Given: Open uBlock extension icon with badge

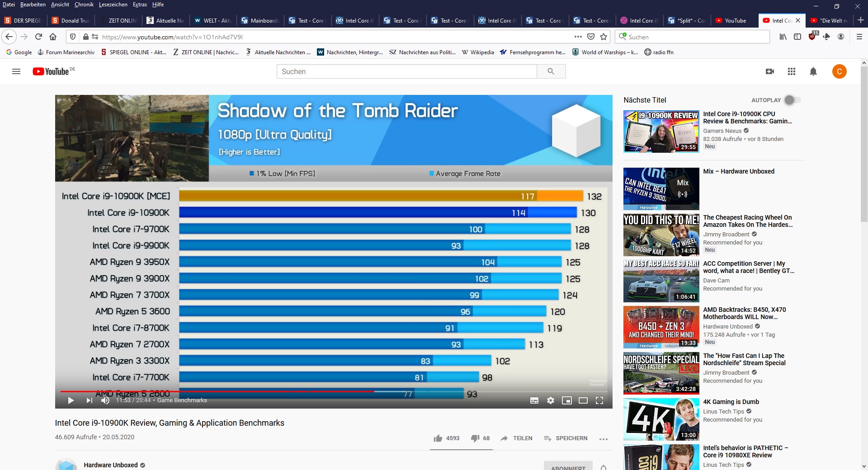Looking at the screenshot, I should 812,36.
